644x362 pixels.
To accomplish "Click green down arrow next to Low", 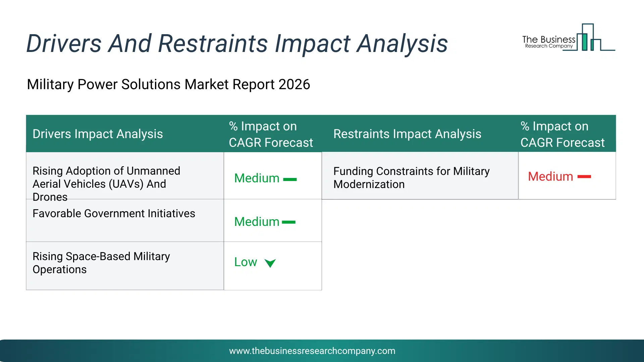I will (x=270, y=263).
